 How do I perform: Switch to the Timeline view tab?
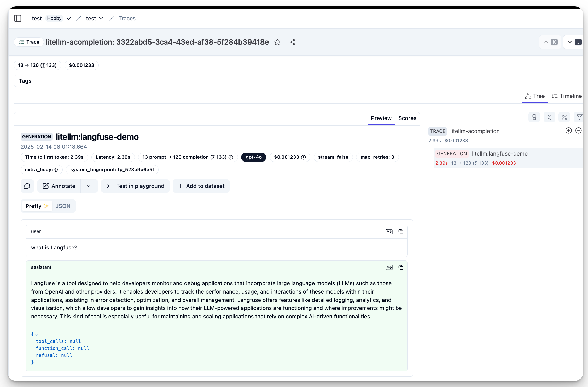[x=567, y=96]
